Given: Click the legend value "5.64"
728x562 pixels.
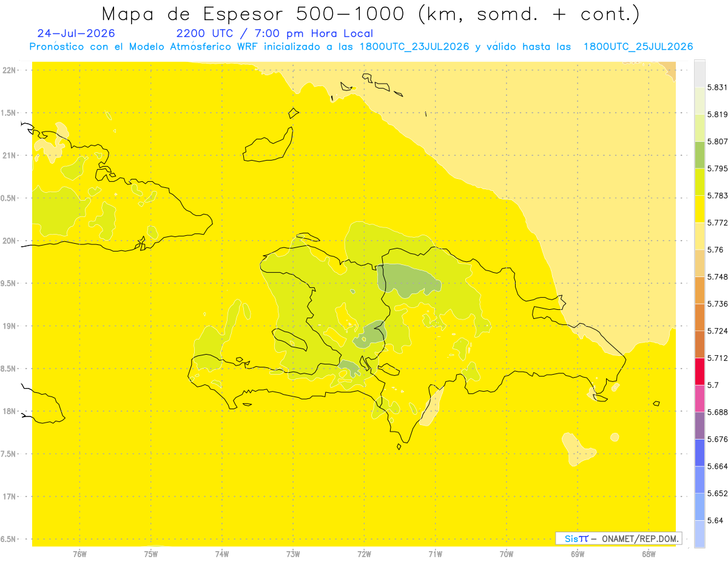Looking at the screenshot, I should (716, 520).
